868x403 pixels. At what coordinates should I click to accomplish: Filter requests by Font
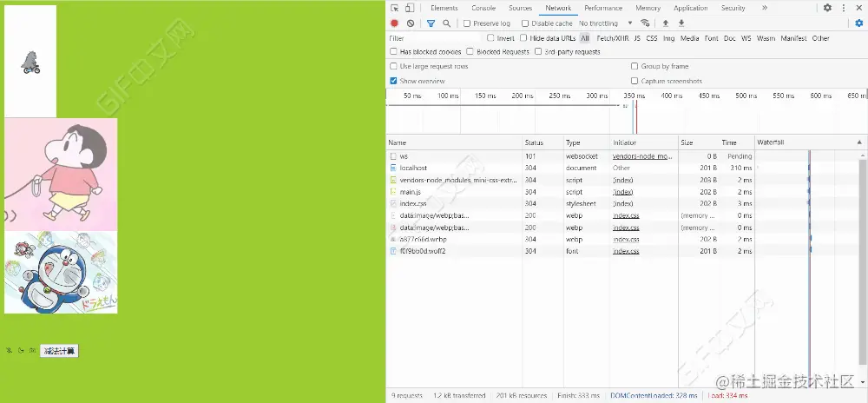click(x=712, y=38)
